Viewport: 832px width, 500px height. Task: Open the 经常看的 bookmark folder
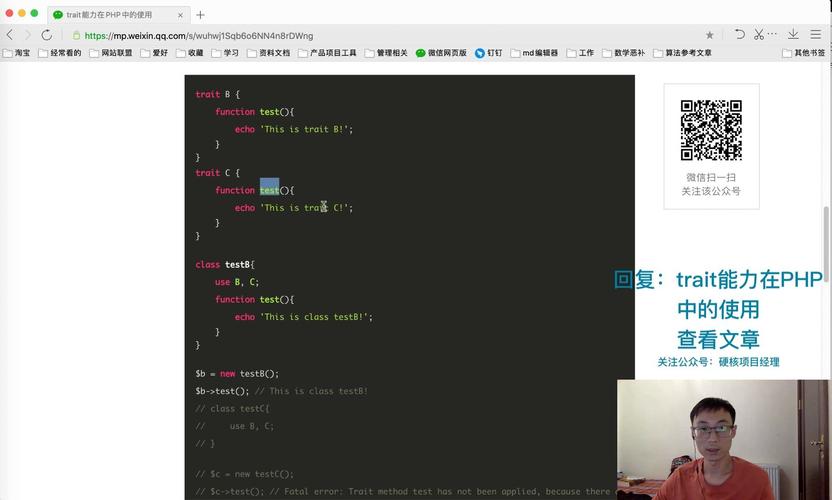pyautogui.click(x=59, y=53)
